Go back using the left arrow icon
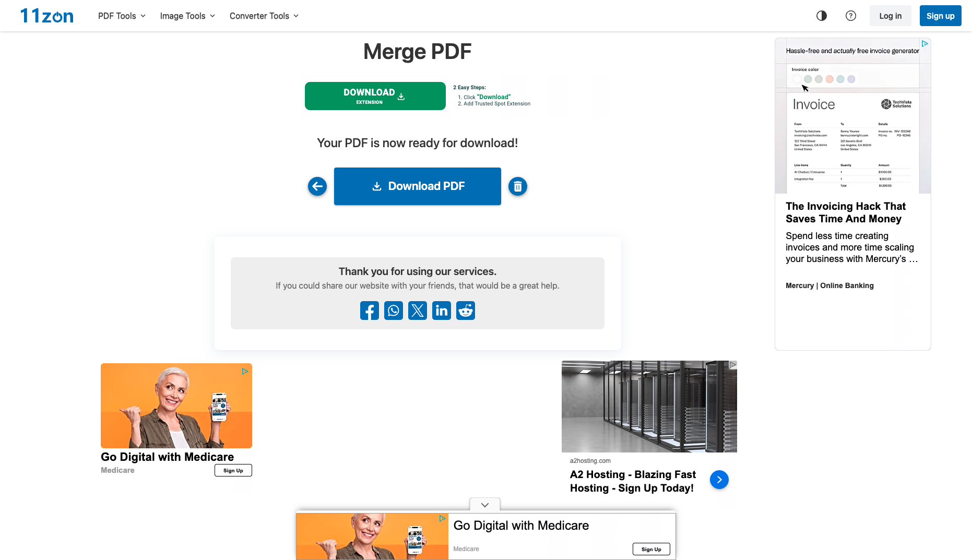Image resolution: width=972 pixels, height=560 pixels. 317,186
